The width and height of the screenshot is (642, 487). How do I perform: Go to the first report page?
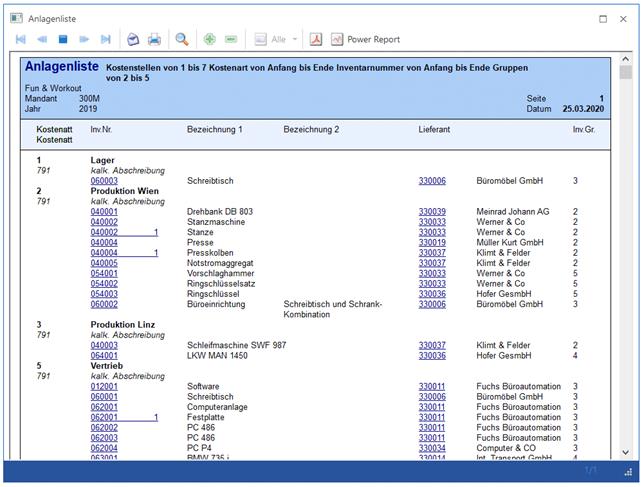coord(20,39)
